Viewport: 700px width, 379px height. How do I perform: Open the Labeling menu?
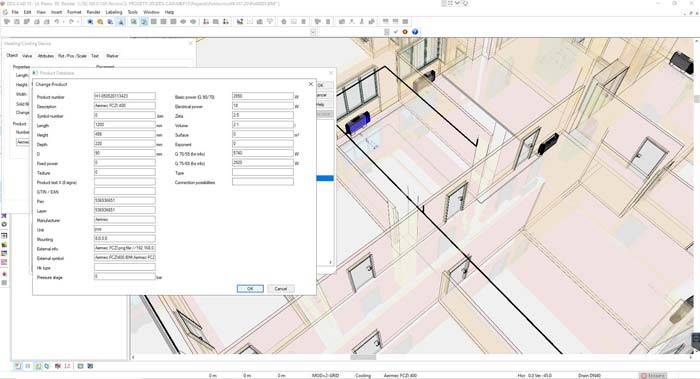(114, 12)
